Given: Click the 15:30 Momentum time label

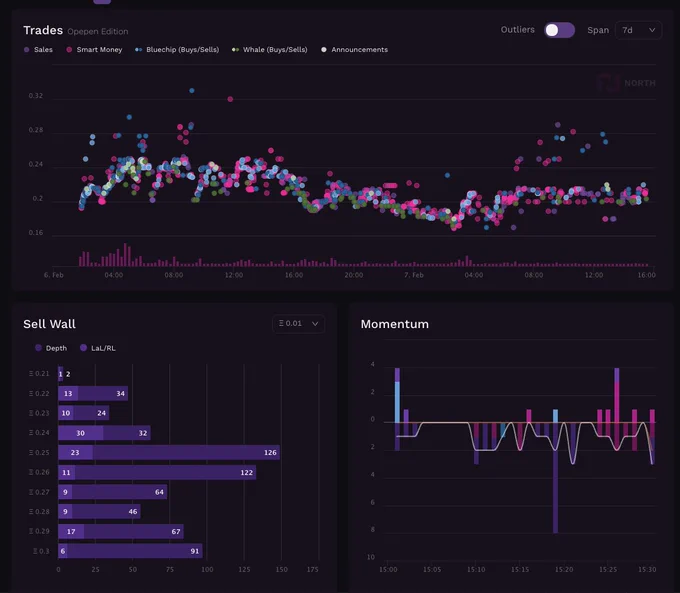Looking at the screenshot, I should [647, 570].
